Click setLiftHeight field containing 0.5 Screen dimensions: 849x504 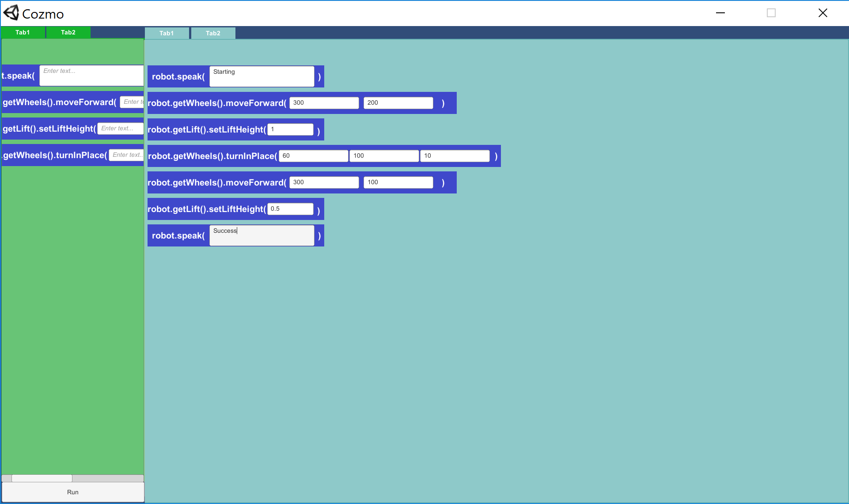pyautogui.click(x=291, y=209)
